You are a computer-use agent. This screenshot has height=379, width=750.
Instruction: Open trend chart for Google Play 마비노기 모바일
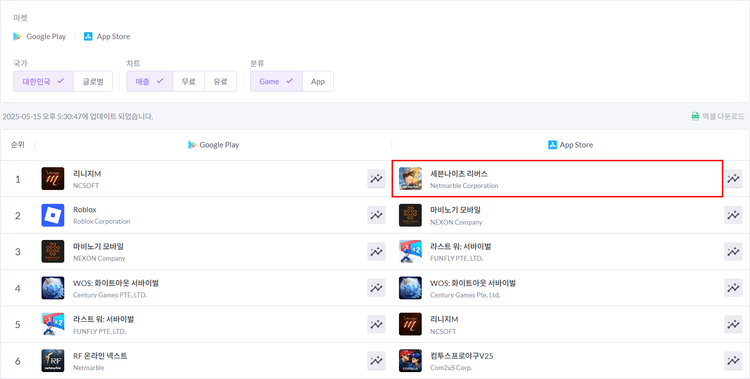click(x=376, y=252)
